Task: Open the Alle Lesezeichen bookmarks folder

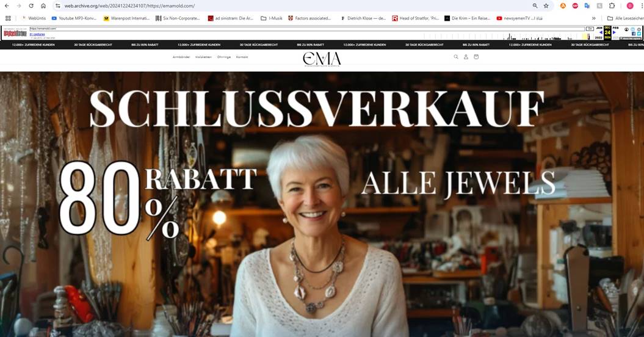Action: point(625,18)
